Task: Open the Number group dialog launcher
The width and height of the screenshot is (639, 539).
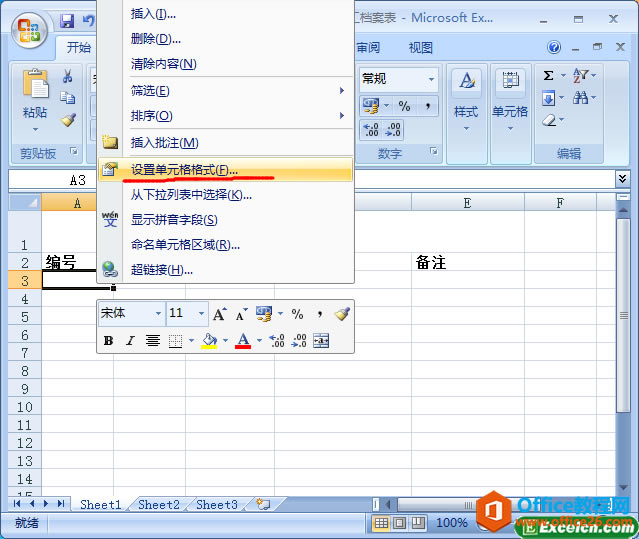Action: (434, 152)
